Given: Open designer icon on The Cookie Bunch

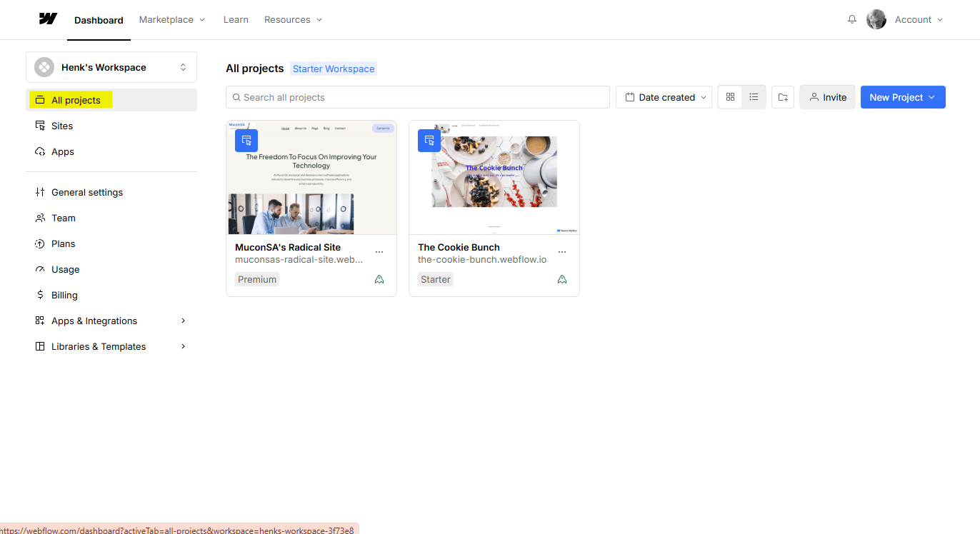Looking at the screenshot, I should (429, 141).
